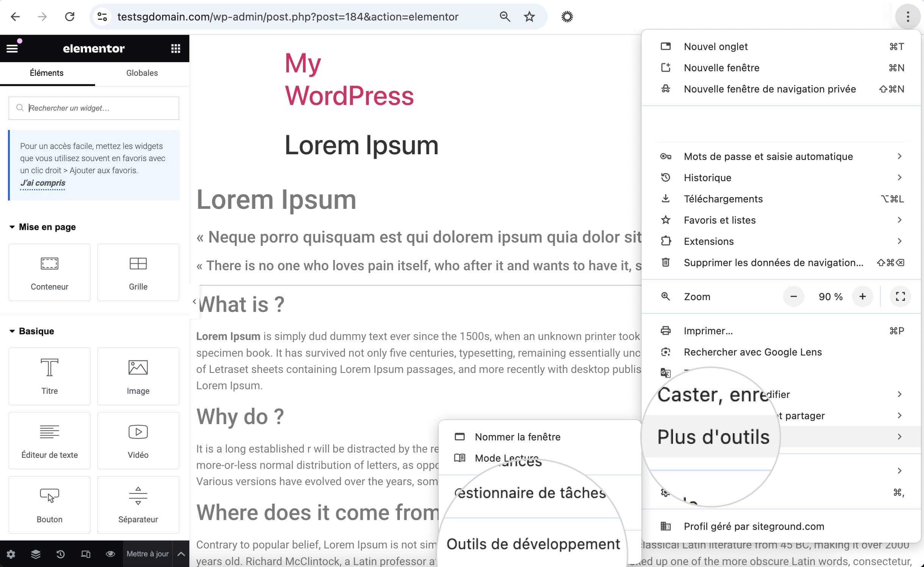Select the Bouton widget

[x=50, y=504]
